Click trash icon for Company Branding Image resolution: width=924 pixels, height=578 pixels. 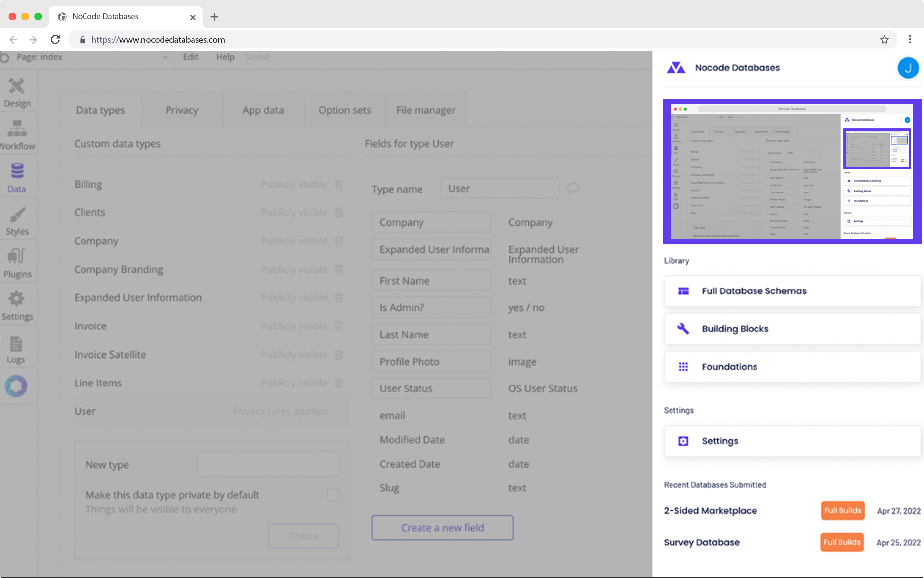(x=339, y=269)
